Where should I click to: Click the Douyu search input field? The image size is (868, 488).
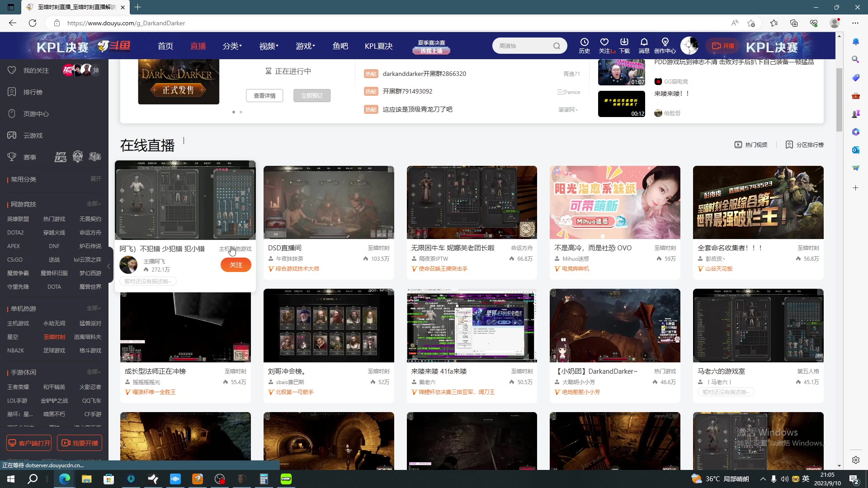pos(524,46)
